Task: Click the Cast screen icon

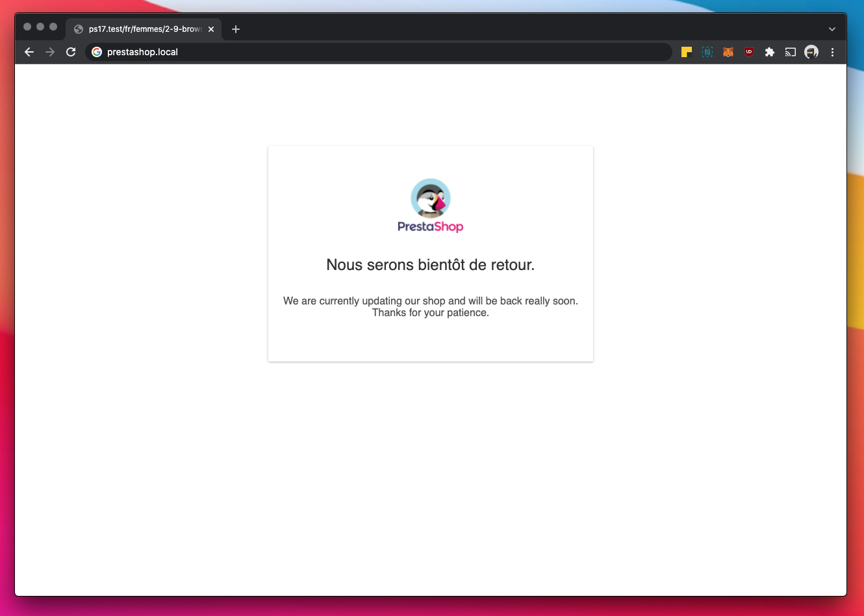Action: tap(791, 52)
